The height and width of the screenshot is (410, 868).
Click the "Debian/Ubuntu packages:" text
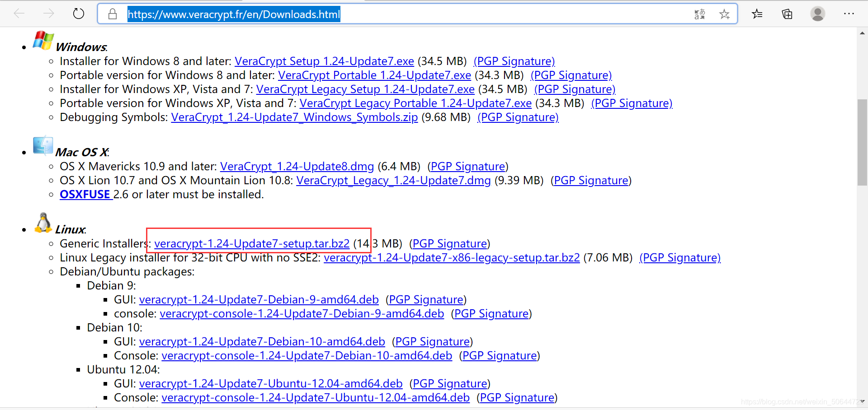click(127, 272)
